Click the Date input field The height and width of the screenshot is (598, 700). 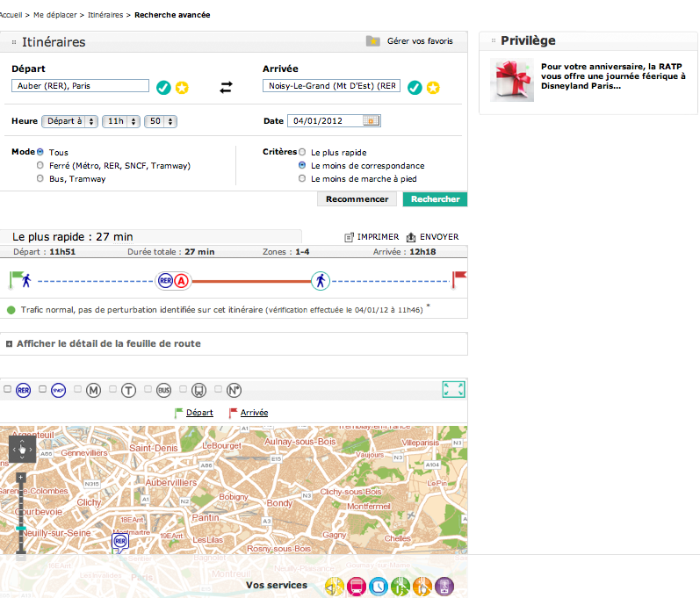(x=334, y=121)
